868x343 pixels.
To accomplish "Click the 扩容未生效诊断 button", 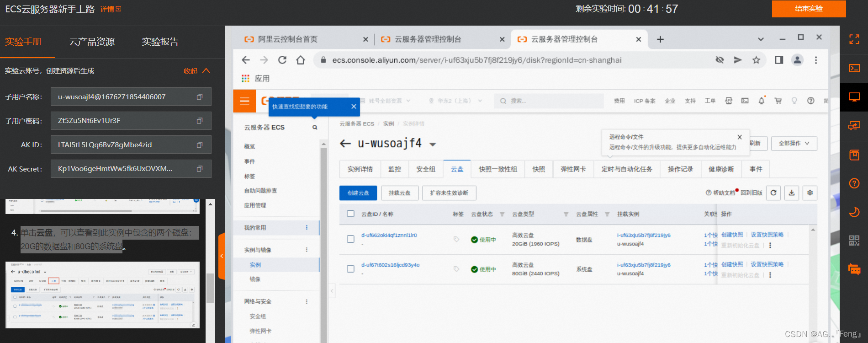I will pyautogui.click(x=449, y=193).
